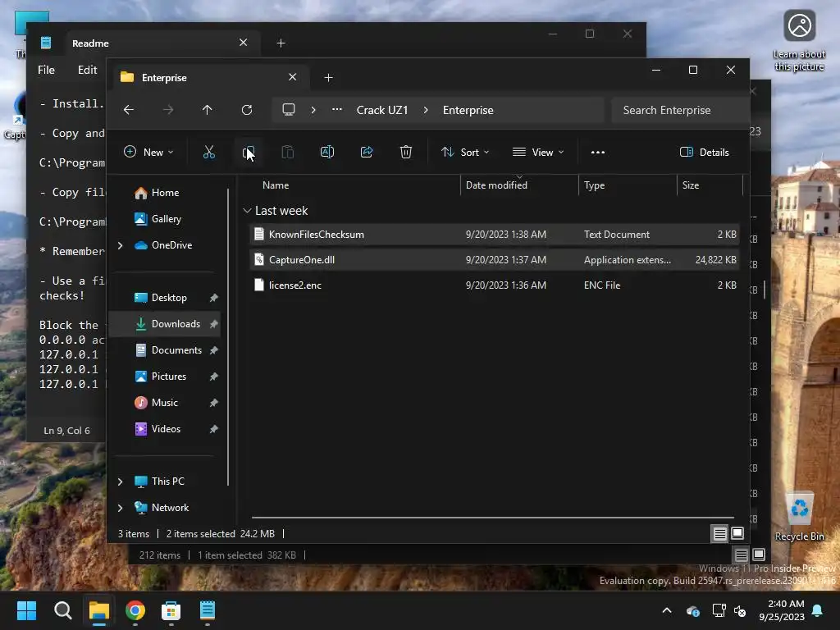840x630 pixels.
Task: Select the KnownFilesChecksum text file
Action: click(x=495, y=234)
